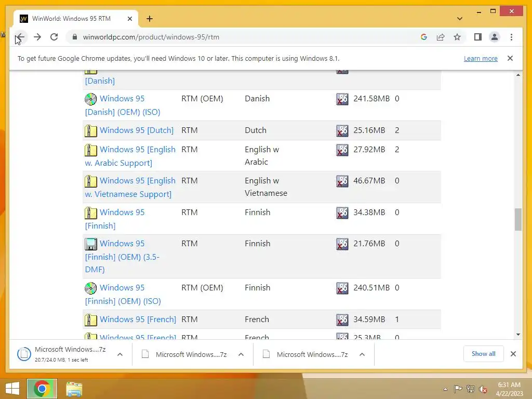Open the Chrome profile avatar

coord(495,37)
